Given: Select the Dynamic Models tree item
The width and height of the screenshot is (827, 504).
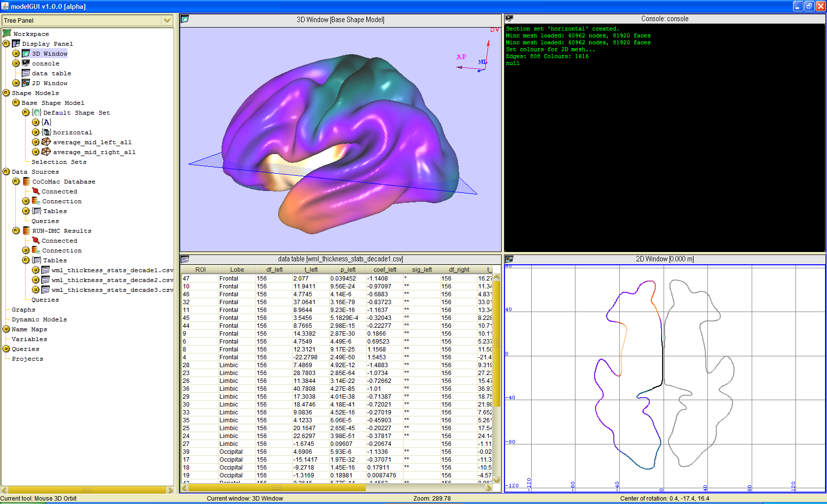Looking at the screenshot, I should [39, 319].
